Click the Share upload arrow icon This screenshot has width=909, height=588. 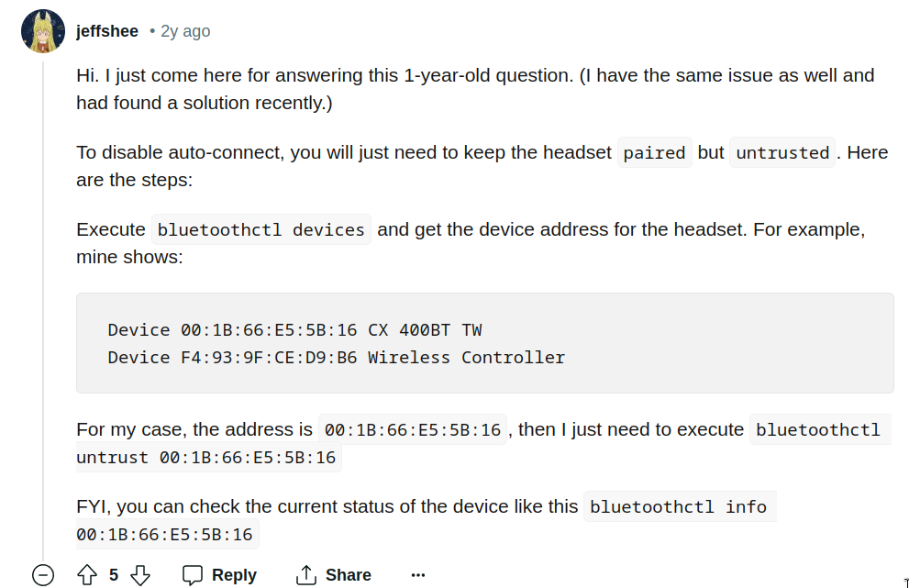coord(305,575)
